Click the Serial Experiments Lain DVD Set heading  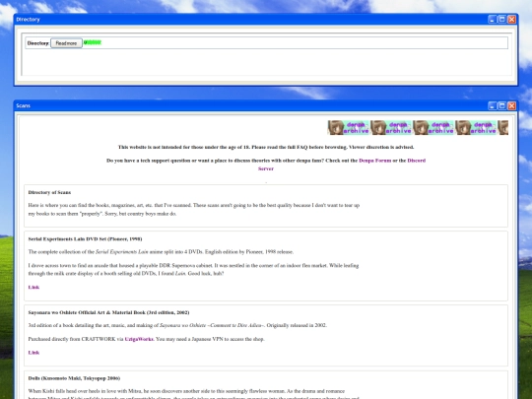click(x=85, y=238)
